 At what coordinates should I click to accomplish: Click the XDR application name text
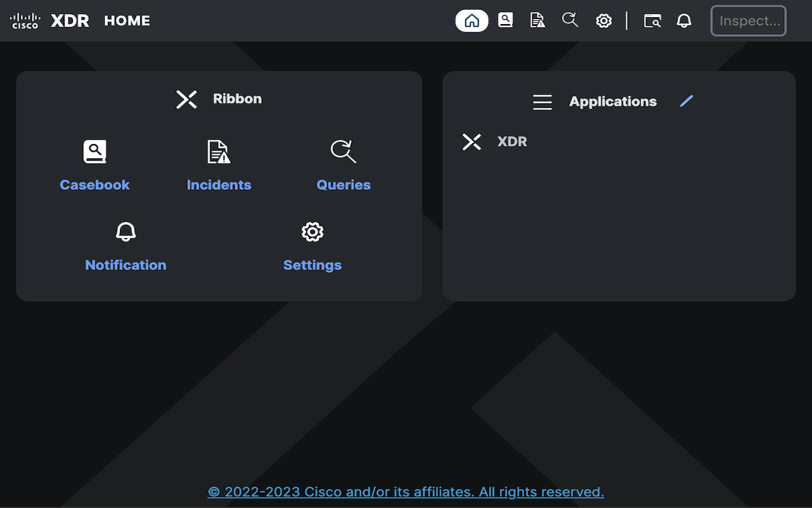[x=512, y=142]
